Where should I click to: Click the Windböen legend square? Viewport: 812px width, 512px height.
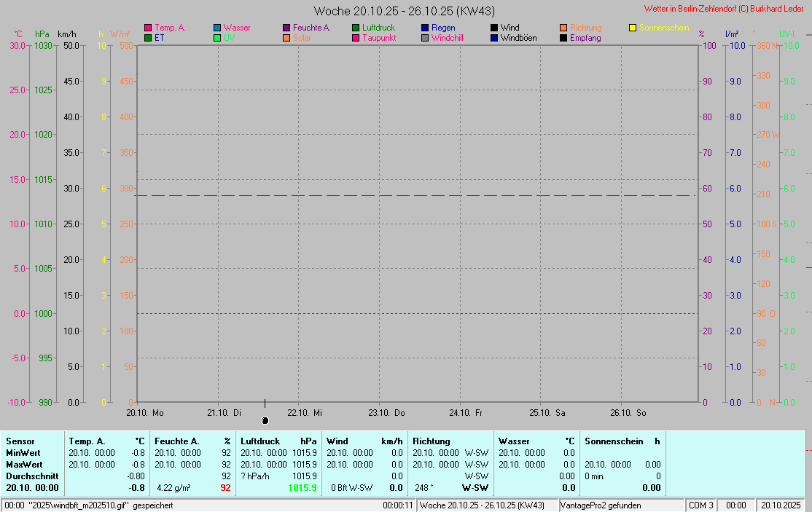tap(494, 38)
